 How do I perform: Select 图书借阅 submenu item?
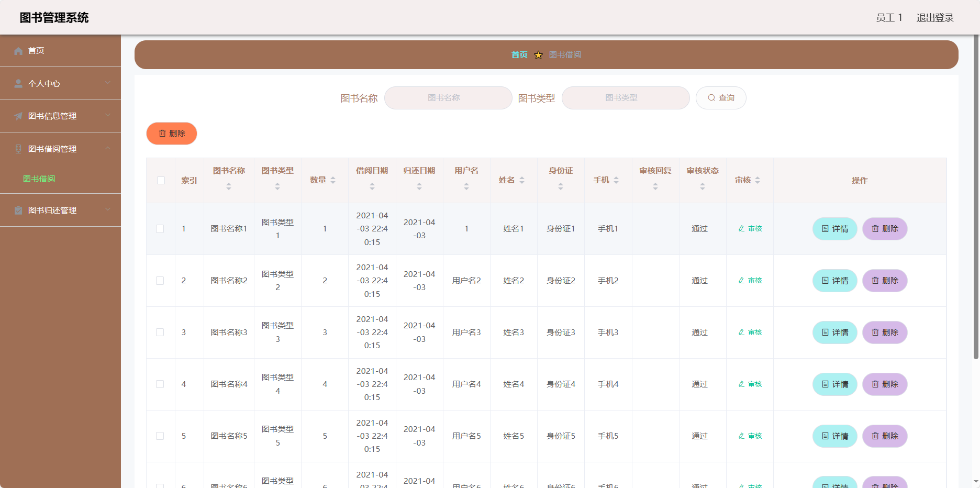coord(39,179)
